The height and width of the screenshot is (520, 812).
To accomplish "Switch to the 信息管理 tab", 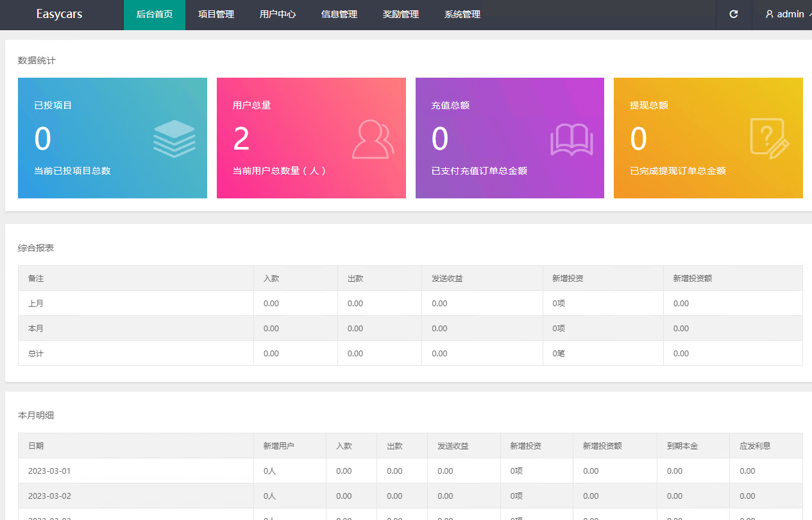I will (x=339, y=14).
